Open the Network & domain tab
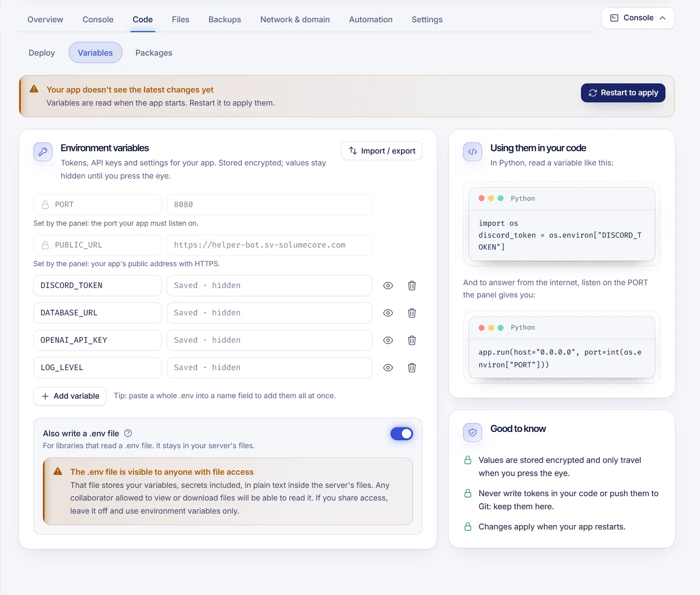The height and width of the screenshot is (595, 700). coord(295,20)
